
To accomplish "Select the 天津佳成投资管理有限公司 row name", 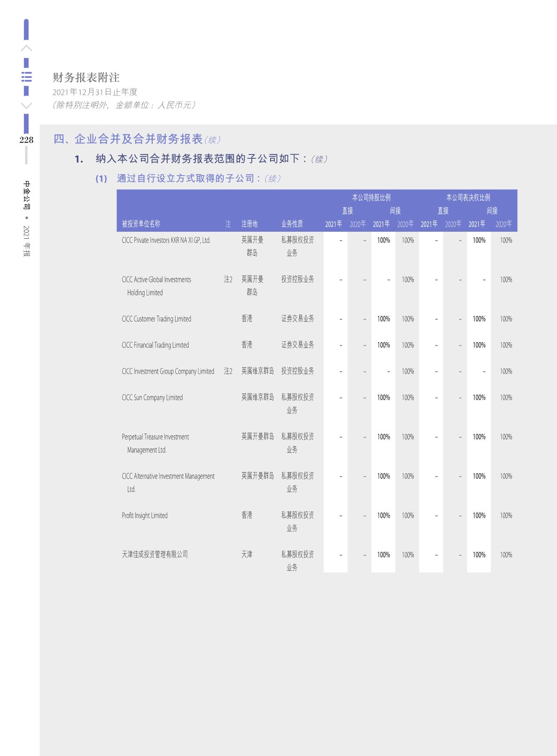I will coord(154,554).
